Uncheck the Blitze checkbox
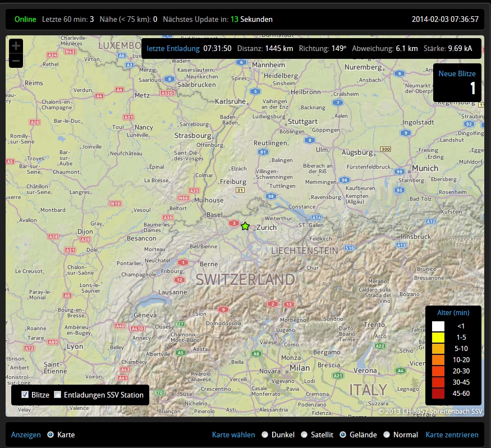Screen dimensions: 491x448 (x=25, y=395)
